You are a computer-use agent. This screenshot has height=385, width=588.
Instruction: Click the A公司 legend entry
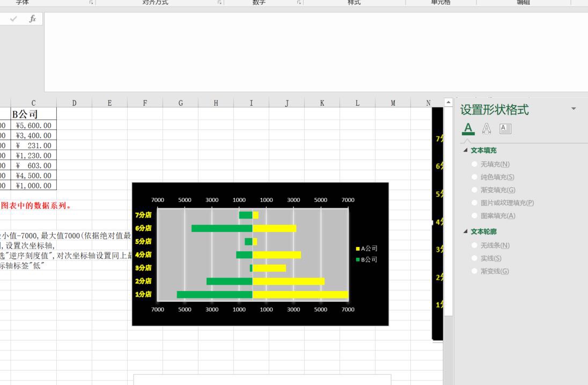(x=367, y=249)
